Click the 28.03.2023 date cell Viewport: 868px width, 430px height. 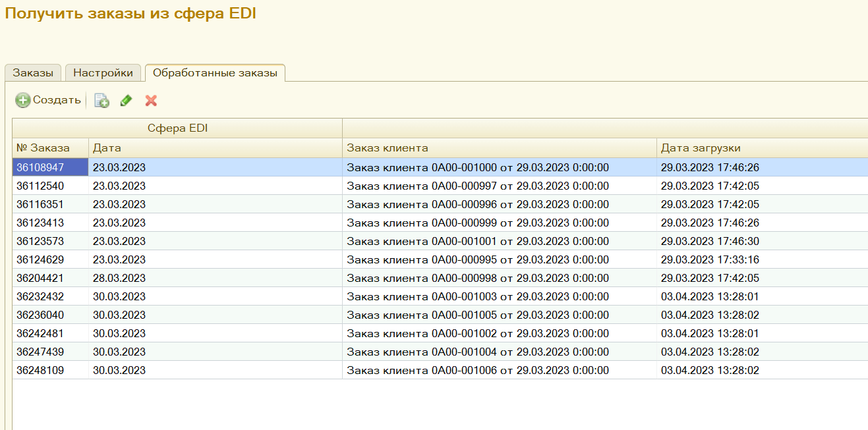tap(119, 279)
